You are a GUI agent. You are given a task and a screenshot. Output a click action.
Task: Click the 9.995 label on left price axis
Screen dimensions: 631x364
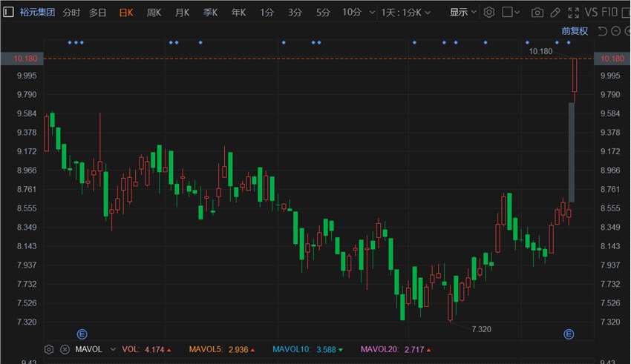[27, 76]
